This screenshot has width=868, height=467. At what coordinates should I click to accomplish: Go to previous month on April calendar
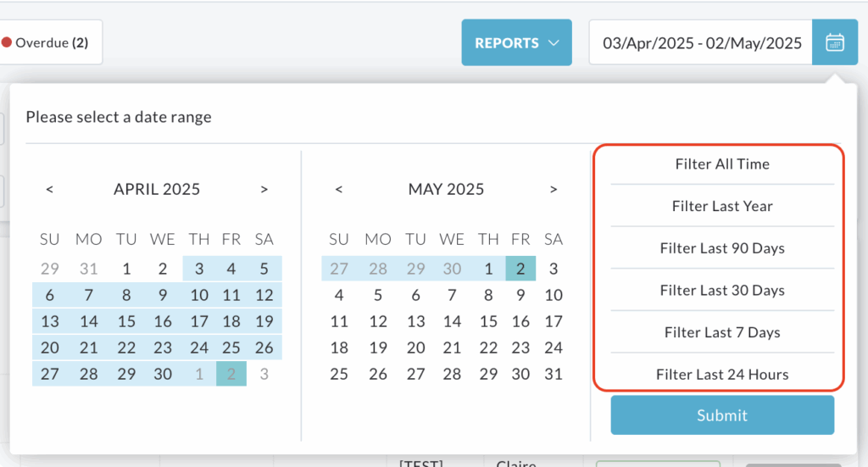click(50, 189)
